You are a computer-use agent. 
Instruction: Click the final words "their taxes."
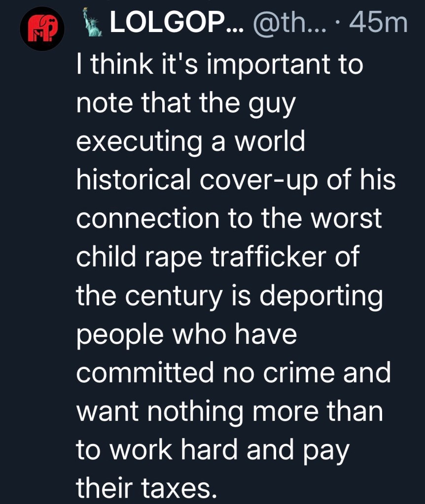[x=146, y=487]
